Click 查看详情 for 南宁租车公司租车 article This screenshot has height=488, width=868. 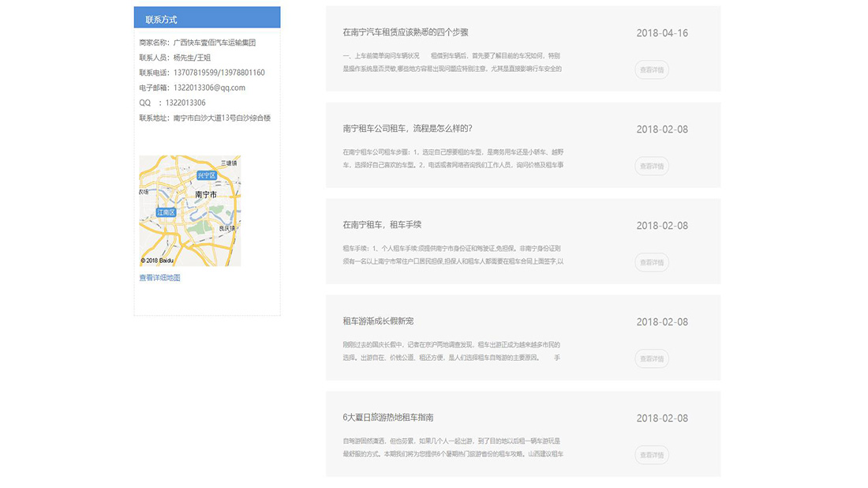[x=652, y=166]
